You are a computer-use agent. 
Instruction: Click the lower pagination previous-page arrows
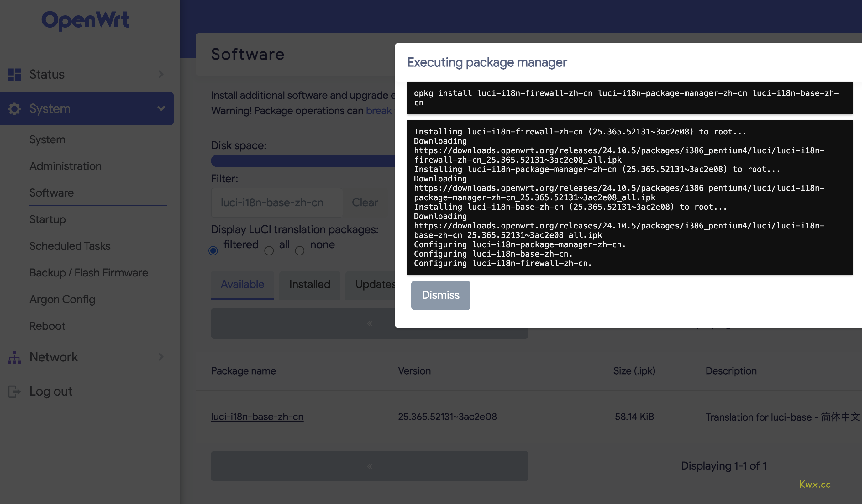370,466
